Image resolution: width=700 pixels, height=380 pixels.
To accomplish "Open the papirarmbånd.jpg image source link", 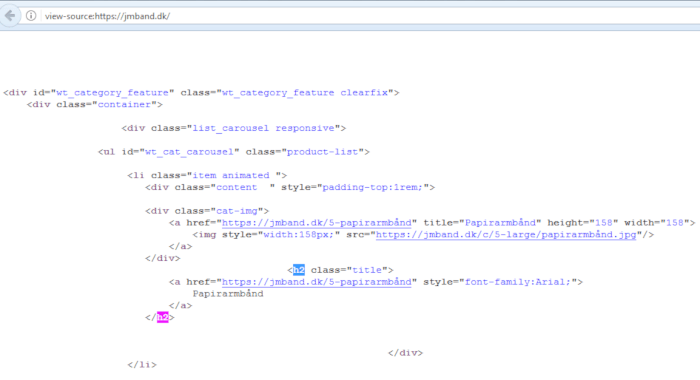I will tap(506, 234).
